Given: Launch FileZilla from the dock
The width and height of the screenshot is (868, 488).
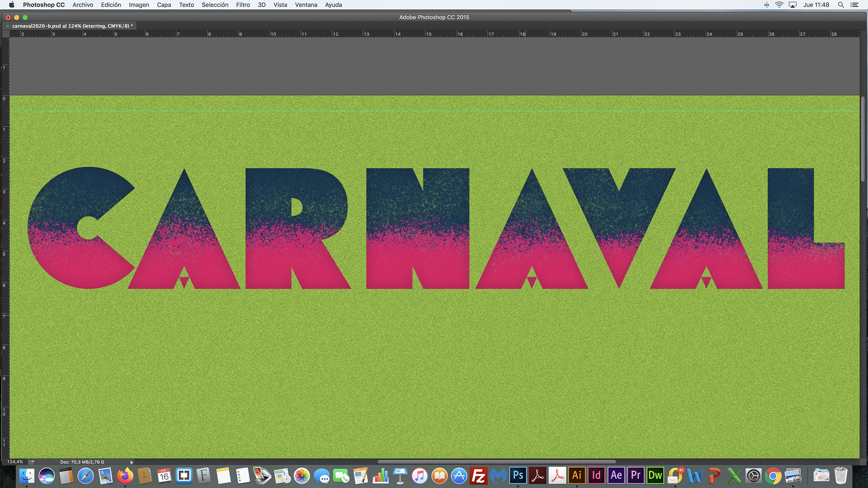Looking at the screenshot, I should pyautogui.click(x=478, y=476).
